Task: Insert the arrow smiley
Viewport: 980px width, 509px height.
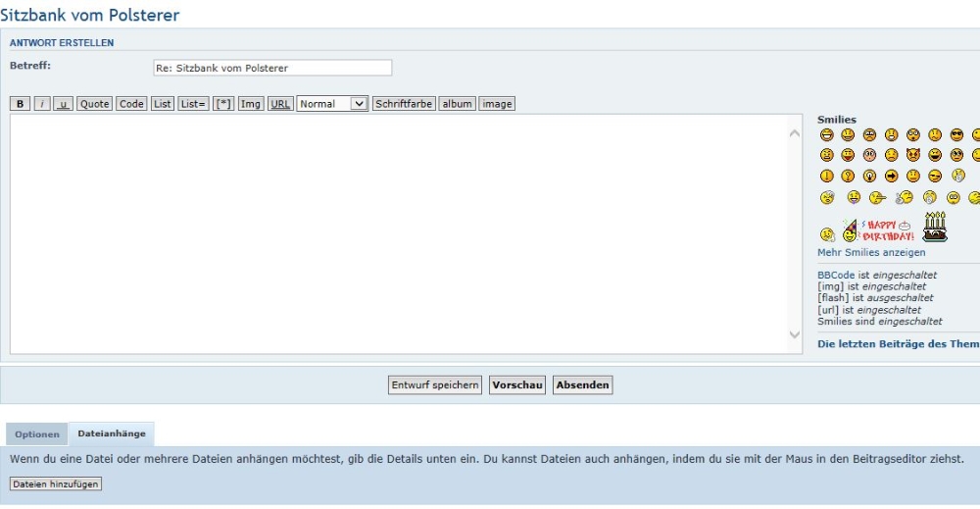Action: [891, 177]
